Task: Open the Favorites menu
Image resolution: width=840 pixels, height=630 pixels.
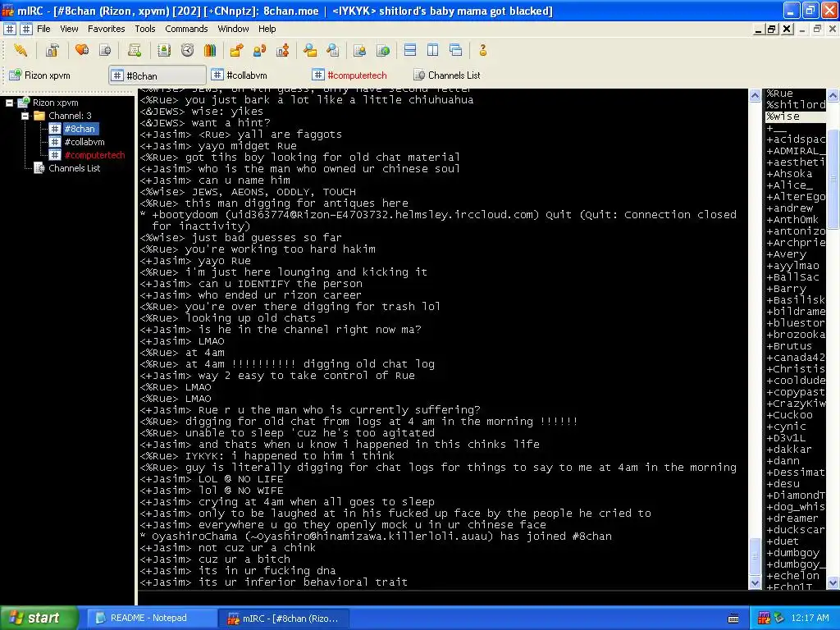Action: tap(106, 29)
